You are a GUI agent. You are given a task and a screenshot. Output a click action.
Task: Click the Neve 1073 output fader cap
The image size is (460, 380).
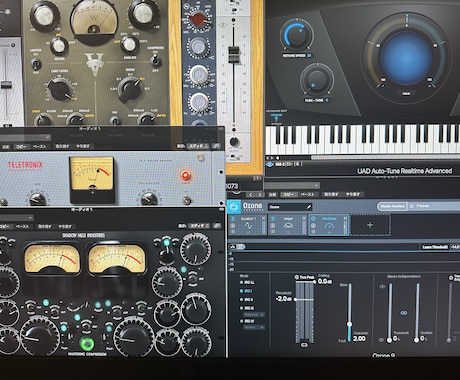click(x=234, y=55)
